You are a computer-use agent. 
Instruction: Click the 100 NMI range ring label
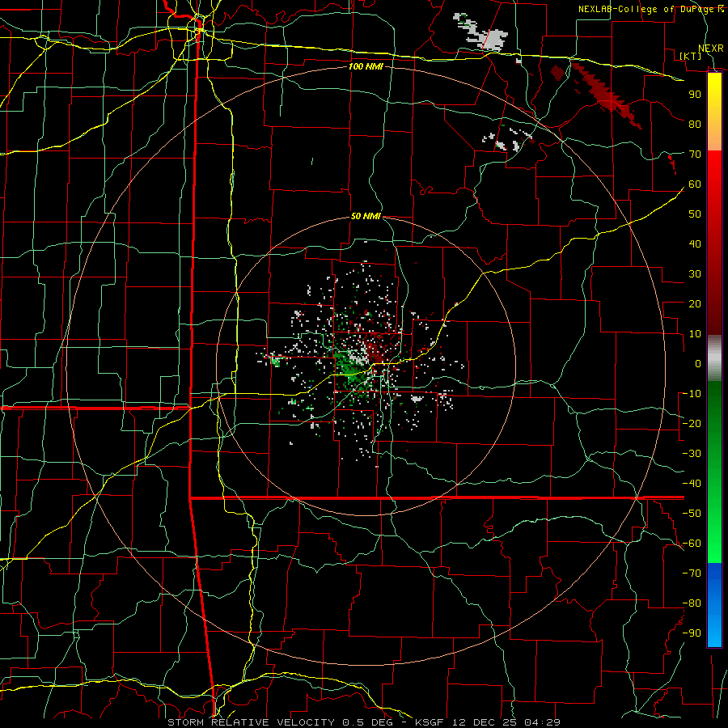pyautogui.click(x=366, y=67)
